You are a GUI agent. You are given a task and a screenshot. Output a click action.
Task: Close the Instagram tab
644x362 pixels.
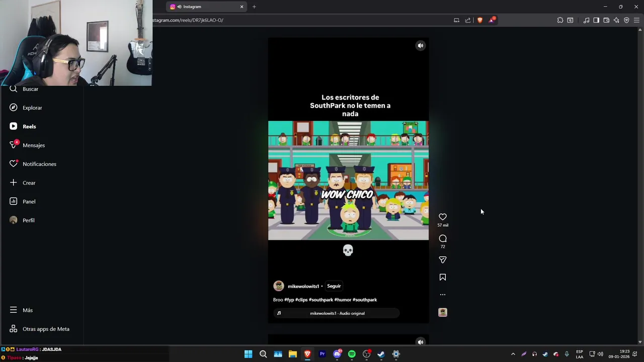242,7
